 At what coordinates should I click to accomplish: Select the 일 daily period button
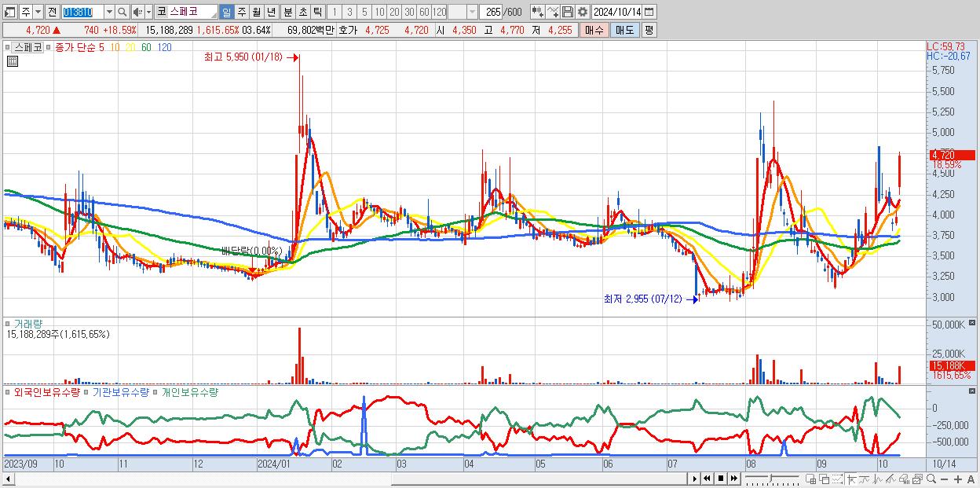tap(226, 12)
